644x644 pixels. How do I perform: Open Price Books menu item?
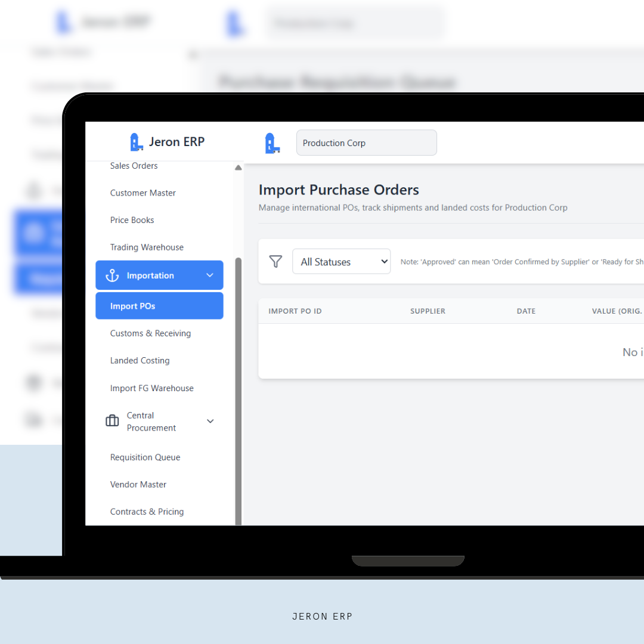point(132,220)
